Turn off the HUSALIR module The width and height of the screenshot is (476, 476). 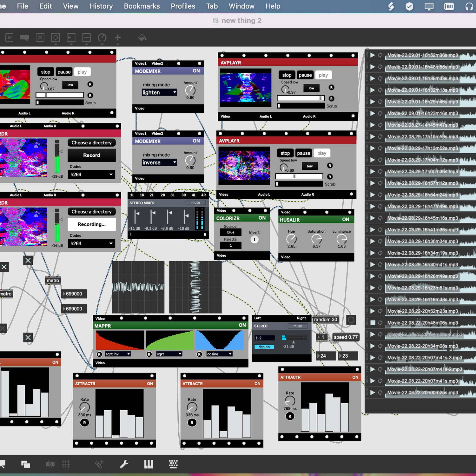click(x=345, y=220)
